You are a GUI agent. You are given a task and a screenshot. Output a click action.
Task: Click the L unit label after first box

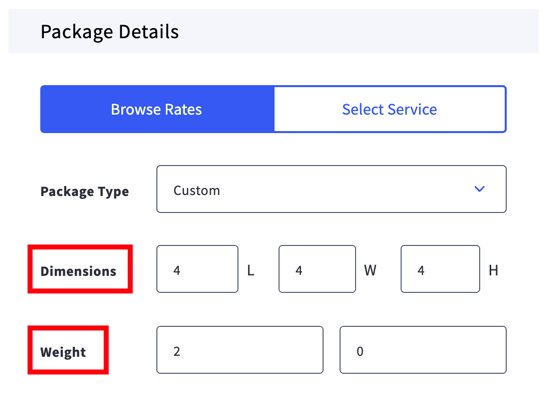click(x=251, y=270)
